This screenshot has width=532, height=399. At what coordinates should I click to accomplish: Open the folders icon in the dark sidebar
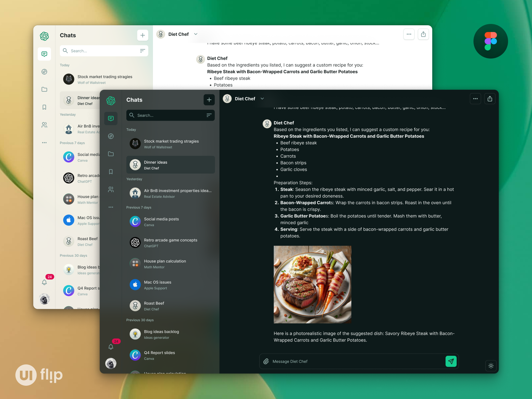click(111, 154)
